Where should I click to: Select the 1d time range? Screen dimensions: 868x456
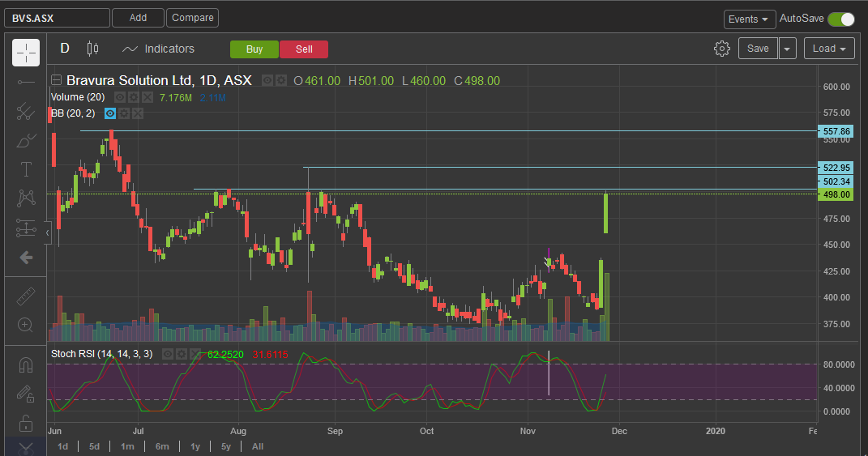point(63,446)
